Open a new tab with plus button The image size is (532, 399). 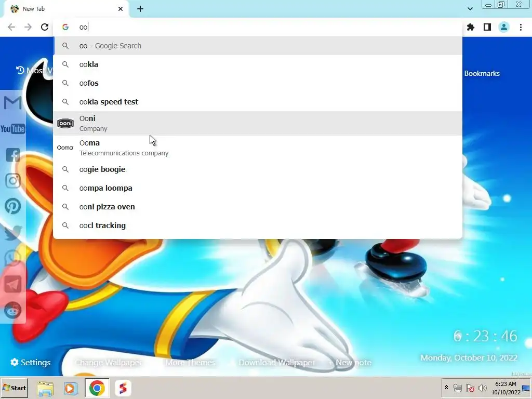pos(140,9)
